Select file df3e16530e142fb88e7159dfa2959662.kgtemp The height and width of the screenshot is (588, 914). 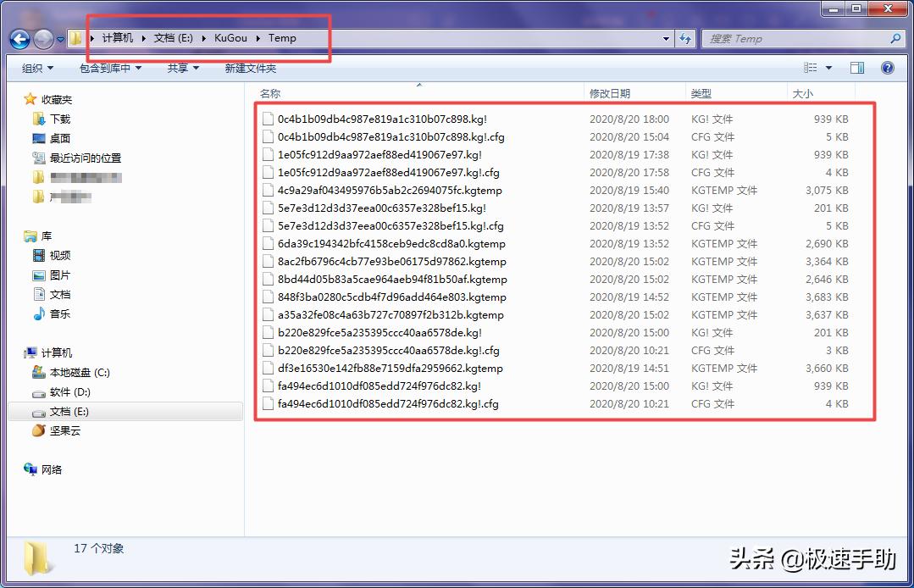point(391,368)
